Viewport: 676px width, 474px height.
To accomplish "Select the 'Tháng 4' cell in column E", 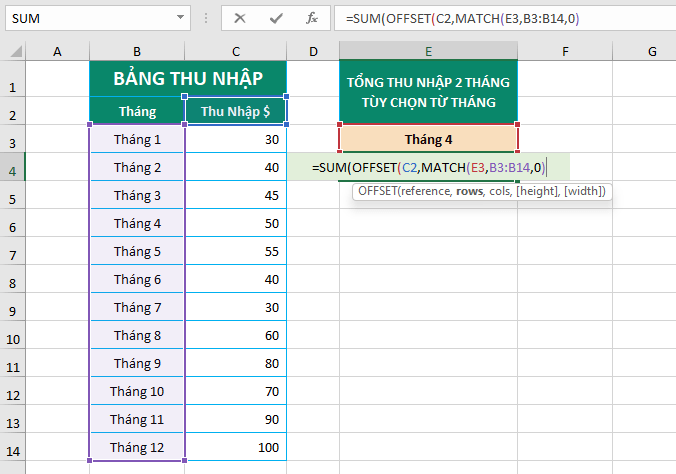I will click(429, 139).
